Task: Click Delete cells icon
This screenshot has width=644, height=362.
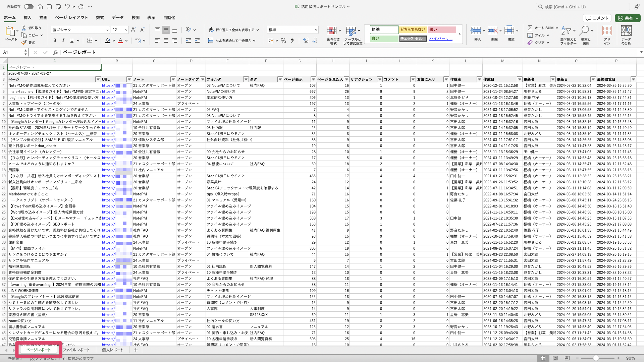Action: click(492, 31)
